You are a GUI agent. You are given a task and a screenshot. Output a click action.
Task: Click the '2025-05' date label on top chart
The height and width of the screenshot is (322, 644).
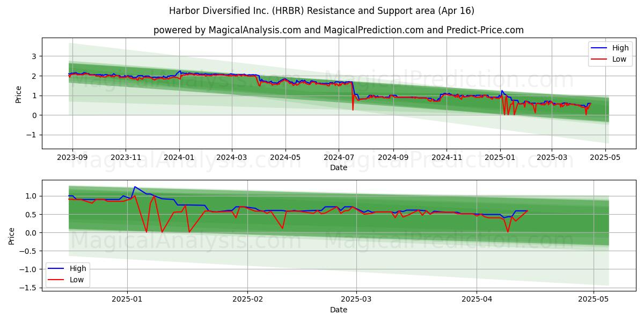click(606, 158)
